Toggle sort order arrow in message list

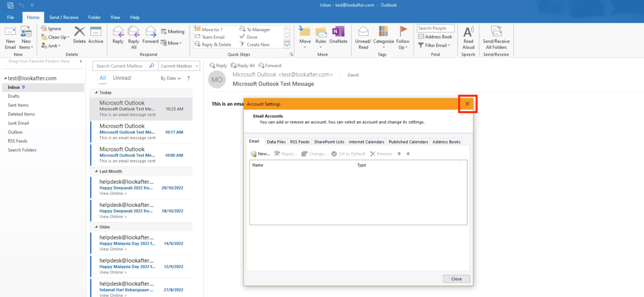(x=189, y=78)
